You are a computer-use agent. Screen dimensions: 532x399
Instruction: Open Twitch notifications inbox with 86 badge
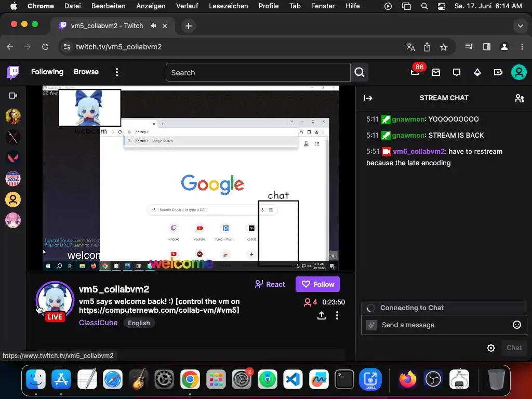415,72
